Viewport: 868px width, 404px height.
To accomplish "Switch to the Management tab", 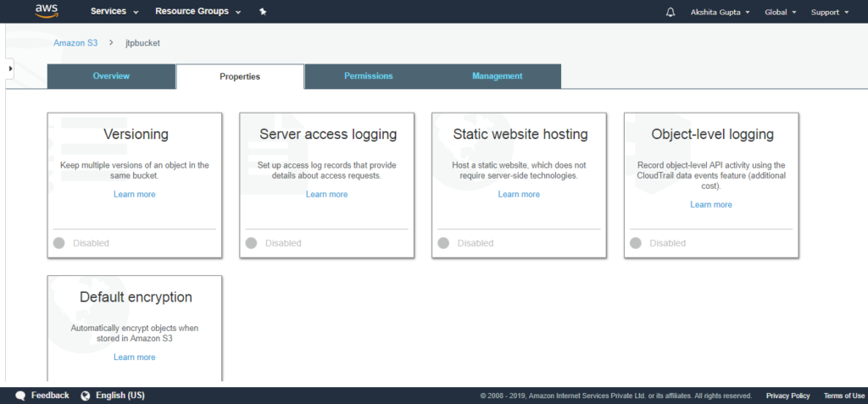I will 497,76.
